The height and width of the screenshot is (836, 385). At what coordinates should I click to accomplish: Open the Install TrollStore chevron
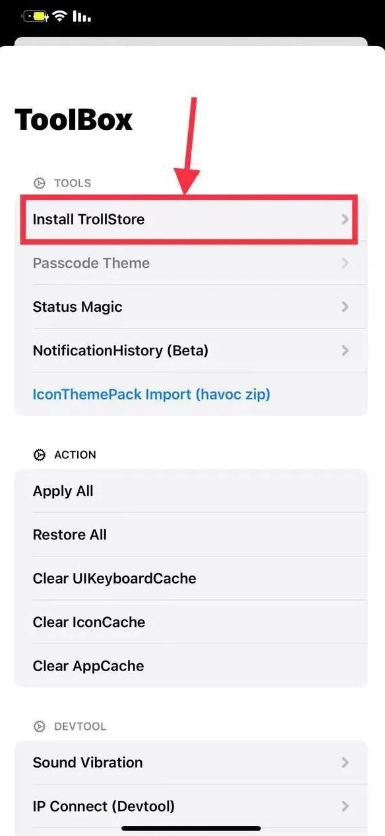point(345,219)
